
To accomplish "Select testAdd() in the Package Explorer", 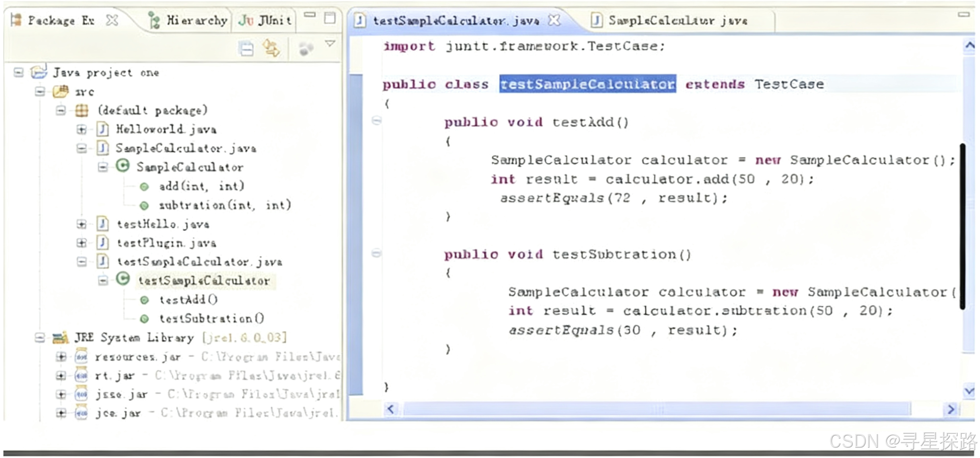I will [188, 300].
